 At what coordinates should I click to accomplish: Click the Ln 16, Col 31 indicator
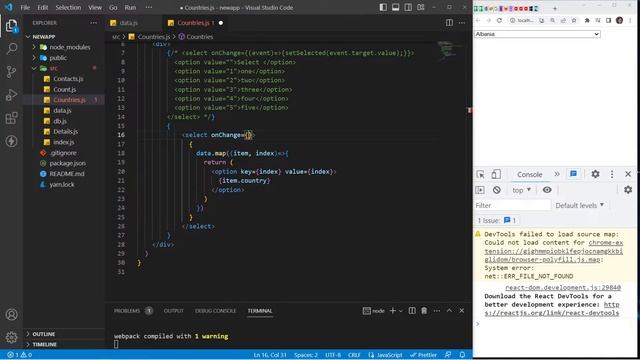pos(270,355)
